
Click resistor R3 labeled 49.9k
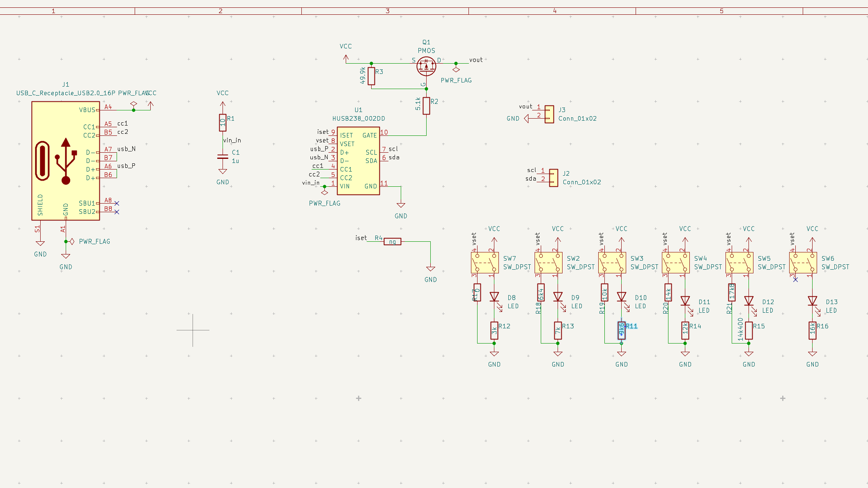(x=371, y=76)
